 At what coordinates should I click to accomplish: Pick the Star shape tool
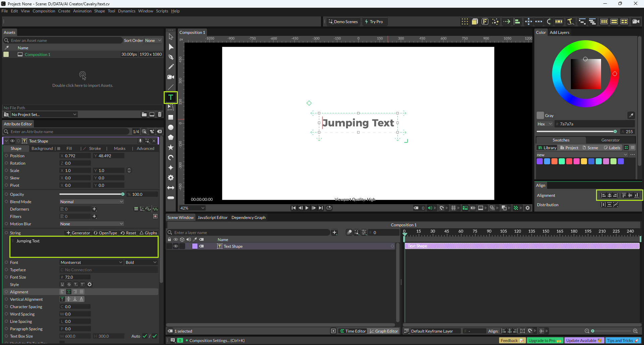(x=171, y=148)
